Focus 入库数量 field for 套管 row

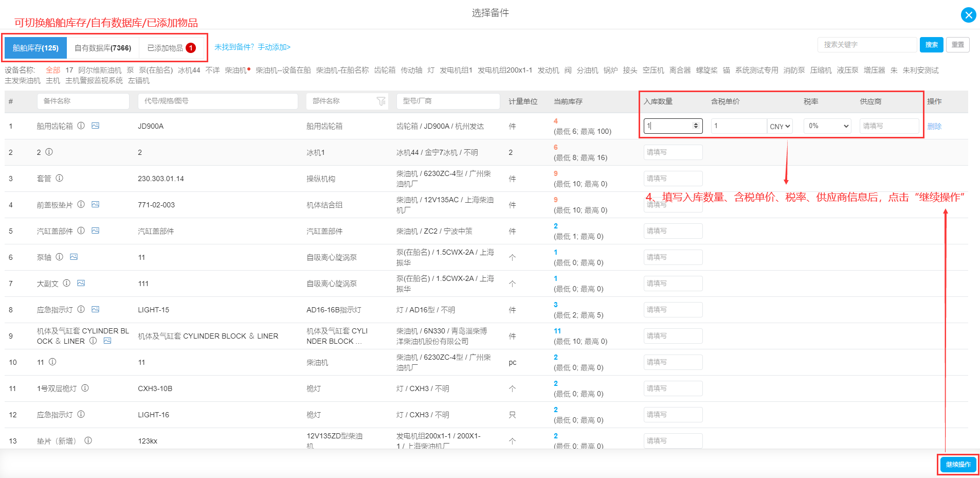[x=673, y=179]
